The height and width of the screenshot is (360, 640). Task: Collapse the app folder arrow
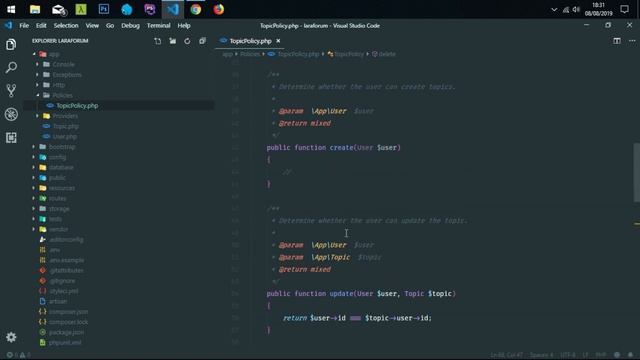point(34,54)
